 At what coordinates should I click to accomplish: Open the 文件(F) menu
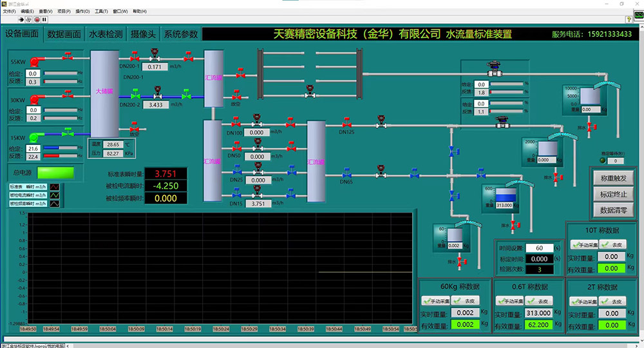pos(10,12)
